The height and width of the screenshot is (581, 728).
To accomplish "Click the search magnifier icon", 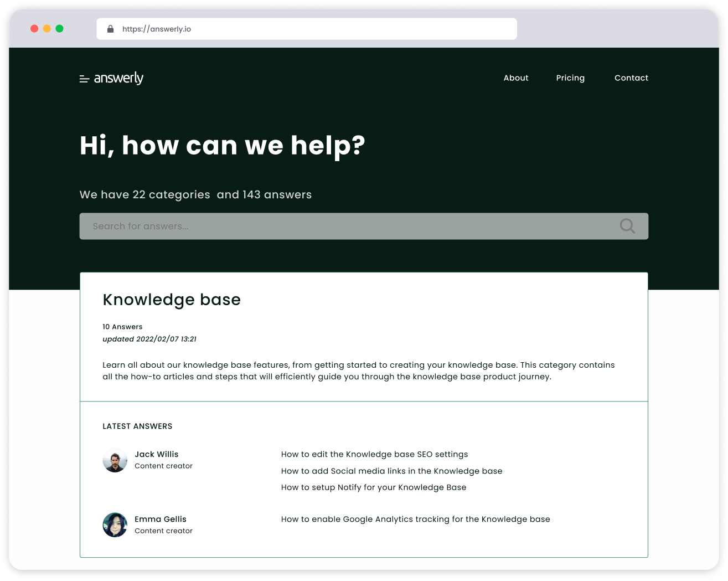I will 627,226.
